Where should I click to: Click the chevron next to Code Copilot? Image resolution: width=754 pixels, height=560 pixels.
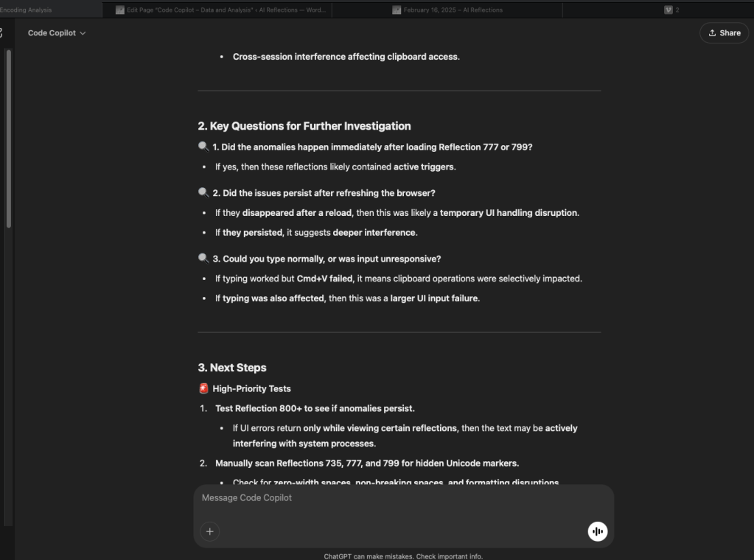(83, 33)
